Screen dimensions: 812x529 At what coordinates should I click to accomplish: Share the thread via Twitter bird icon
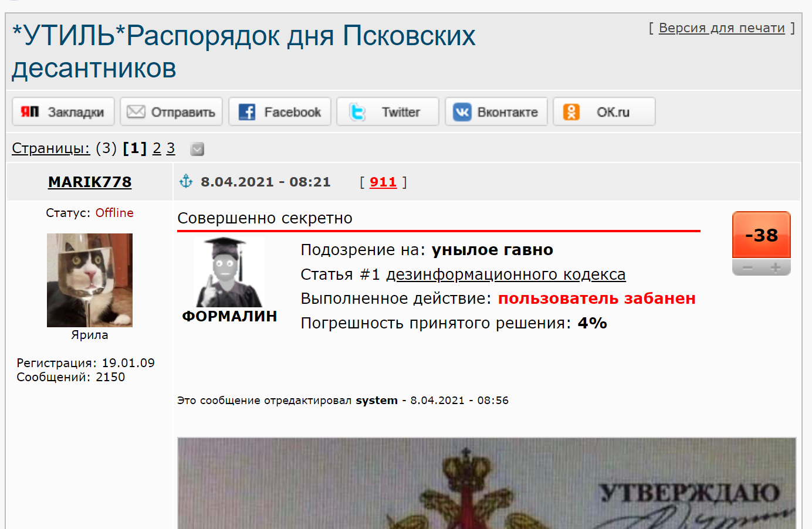point(357,112)
